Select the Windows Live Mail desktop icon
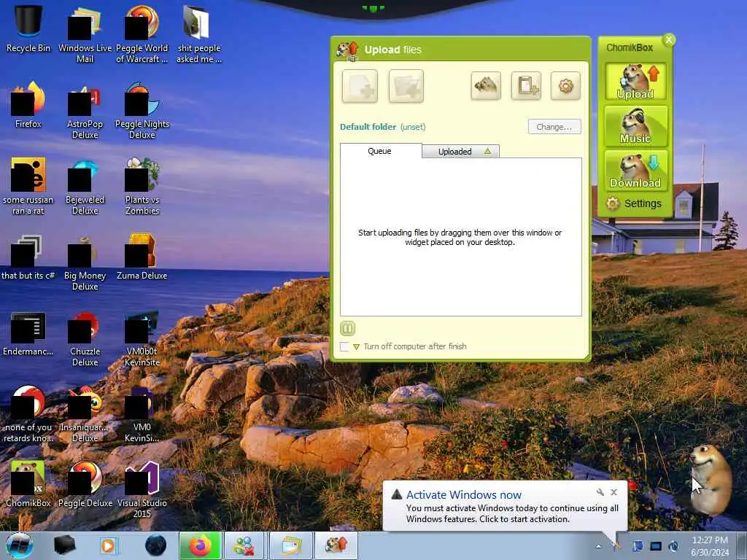 [85, 34]
